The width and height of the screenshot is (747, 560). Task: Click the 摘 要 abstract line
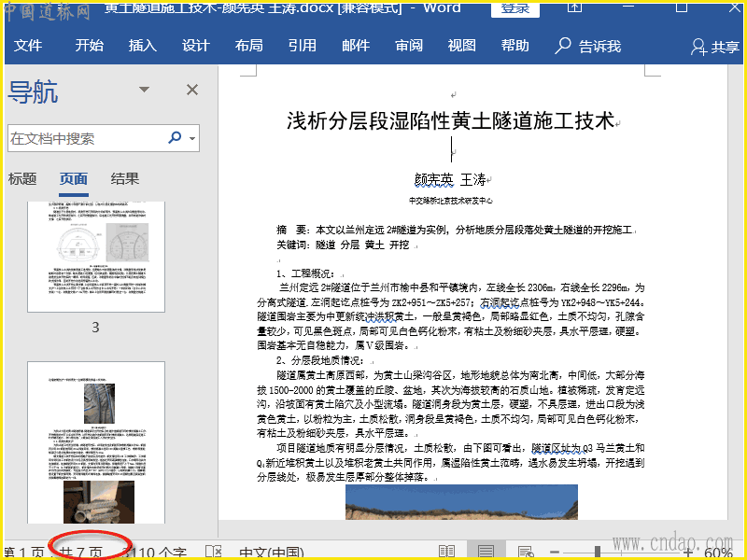455,230
